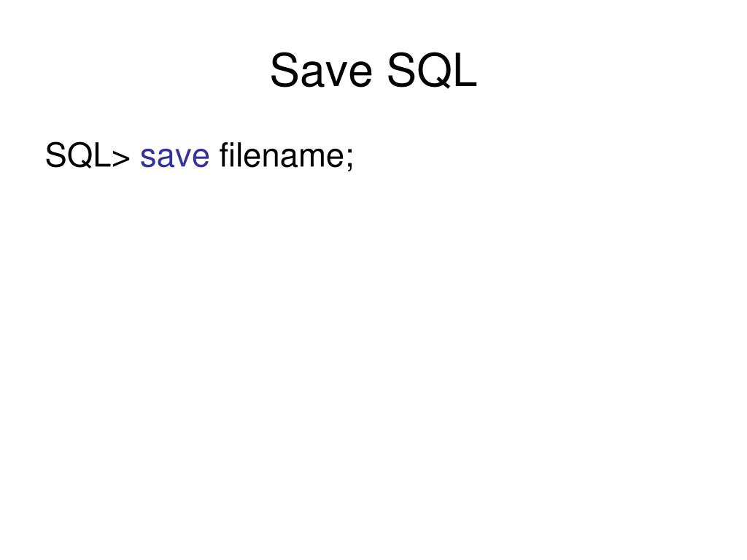Click the blue "save" keyword
Image resolution: width=747 pixels, height=560 pixels.
click(x=174, y=155)
